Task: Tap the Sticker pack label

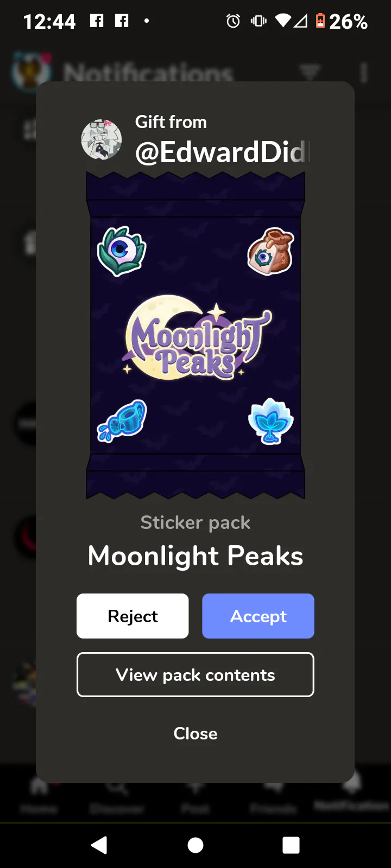Action: pyautogui.click(x=195, y=522)
